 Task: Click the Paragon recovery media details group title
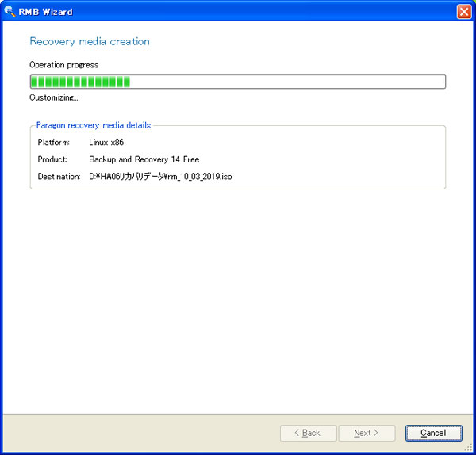tap(93, 125)
